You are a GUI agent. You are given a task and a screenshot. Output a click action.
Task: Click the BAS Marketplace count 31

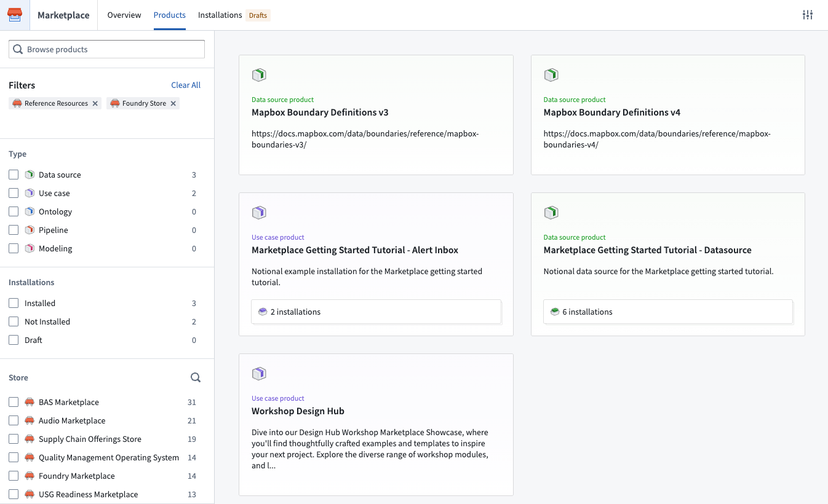tap(192, 402)
